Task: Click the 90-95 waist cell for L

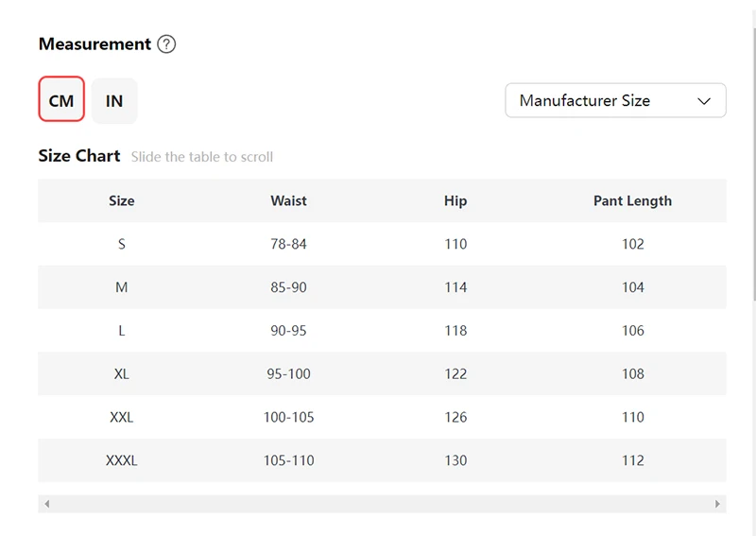Action: [288, 331]
